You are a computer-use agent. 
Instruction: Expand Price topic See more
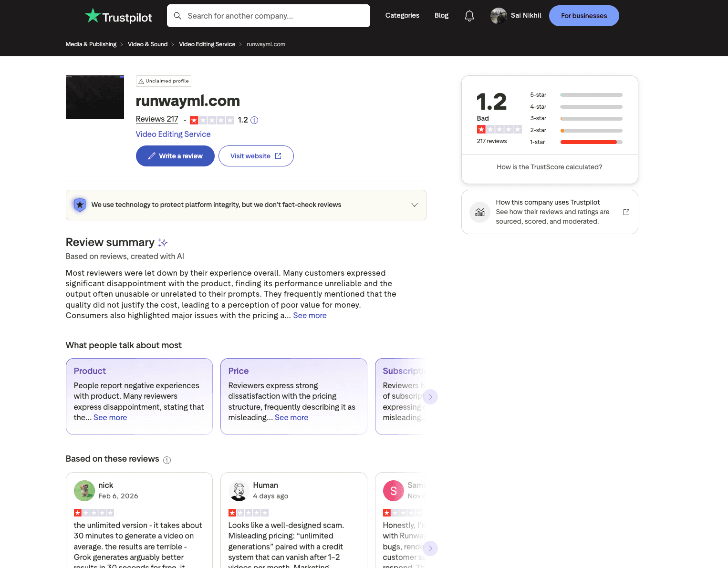[291, 417]
